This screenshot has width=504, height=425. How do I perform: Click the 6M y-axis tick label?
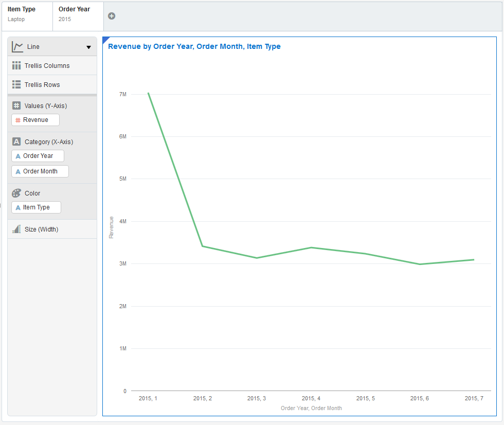coord(123,137)
